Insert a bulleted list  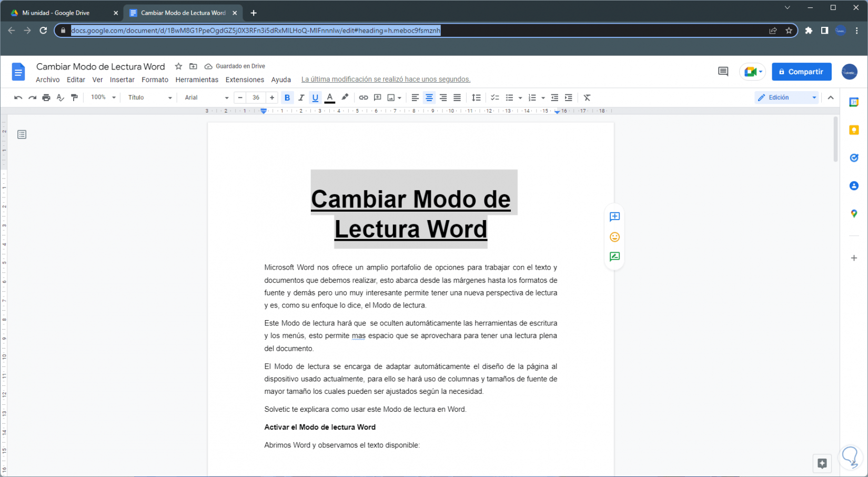[509, 97]
